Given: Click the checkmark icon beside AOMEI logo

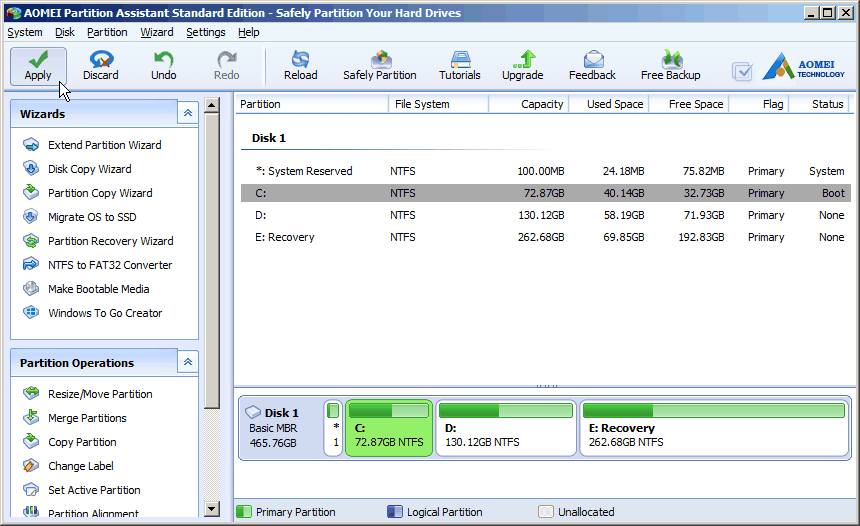Looking at the screenshot, I should [742, 72].
